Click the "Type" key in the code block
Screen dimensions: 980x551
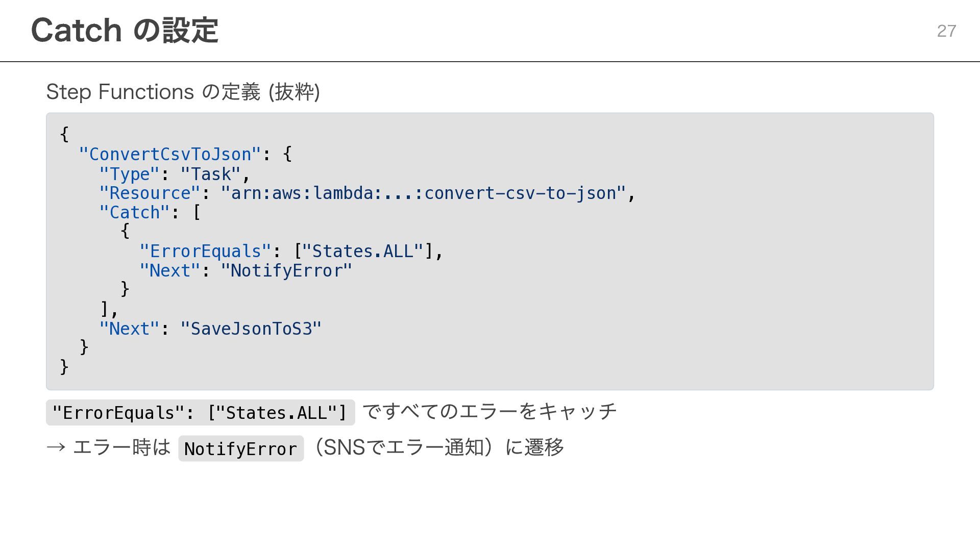[x=130, y=174]
